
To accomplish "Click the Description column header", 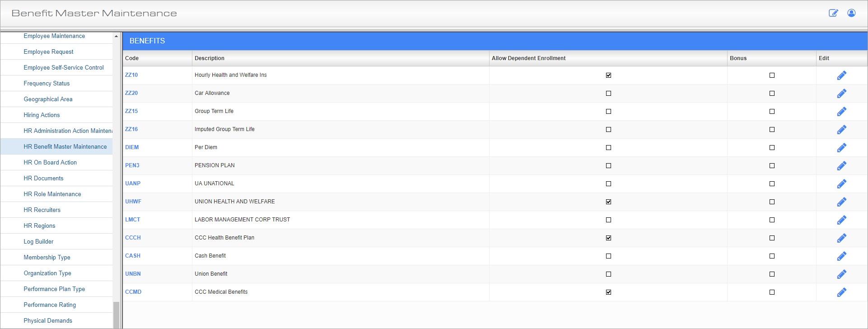I will coord(210,58).
